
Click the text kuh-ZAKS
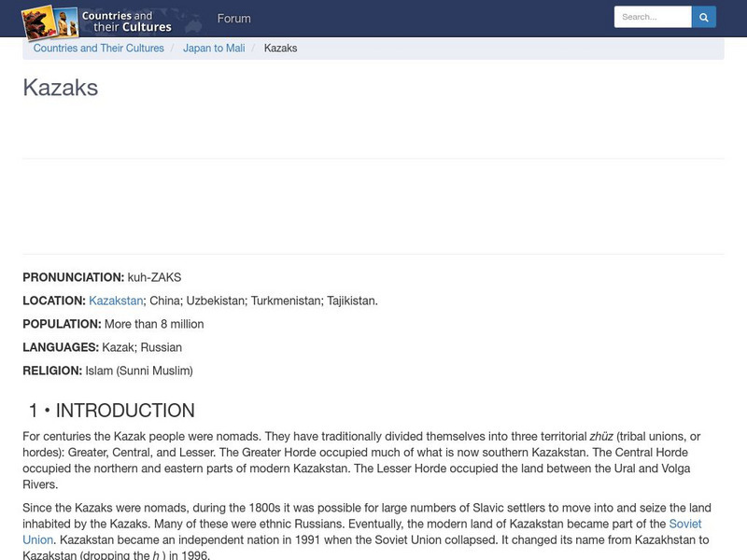coord(154,277)
